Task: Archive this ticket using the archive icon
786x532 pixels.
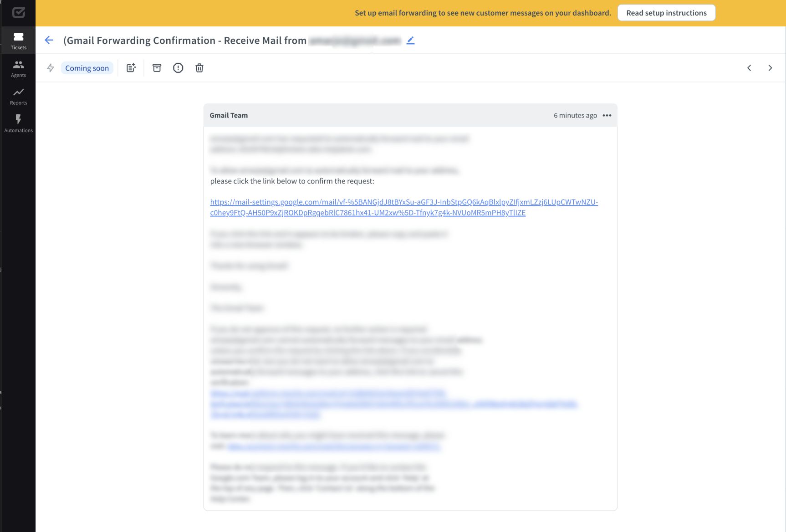Action: (x=157, y=67)
